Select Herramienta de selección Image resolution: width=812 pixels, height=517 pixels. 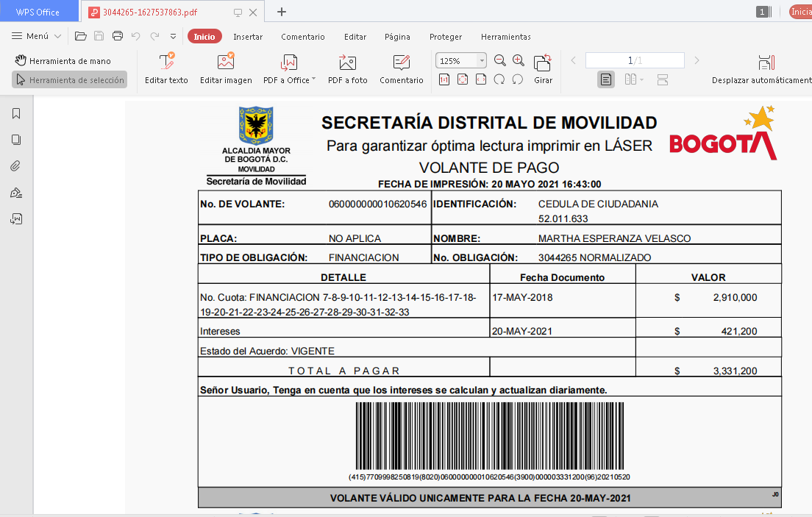(x=69, y=79)
